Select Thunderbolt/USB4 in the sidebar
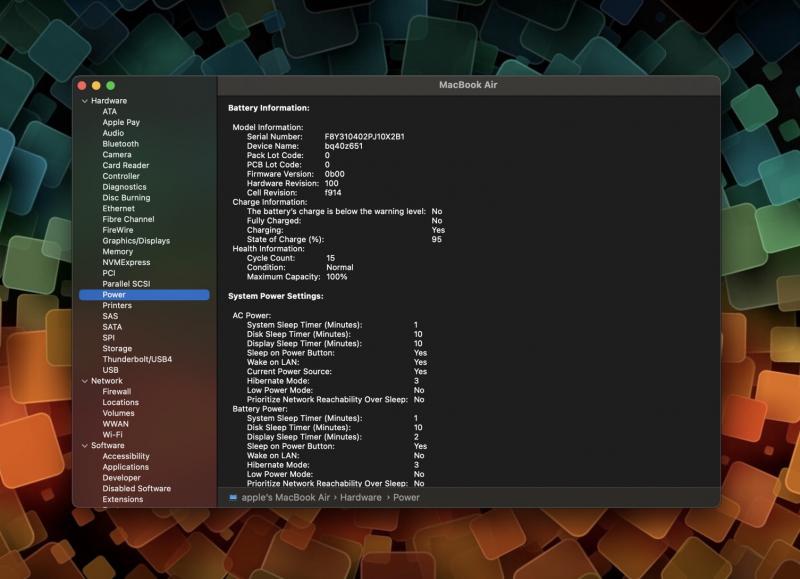Viewport: 800px width, 579px height. coord(137,360)
